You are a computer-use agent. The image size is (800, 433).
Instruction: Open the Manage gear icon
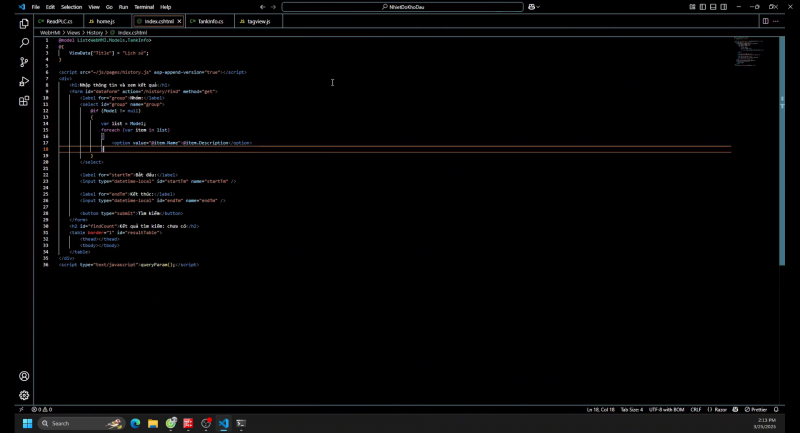tap(24, 395)
